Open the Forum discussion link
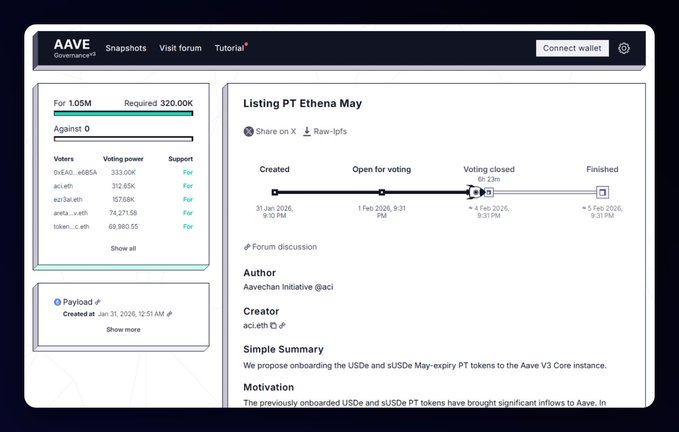The height and width of the screenshot is (432, 679). click(x=281, y=247)
